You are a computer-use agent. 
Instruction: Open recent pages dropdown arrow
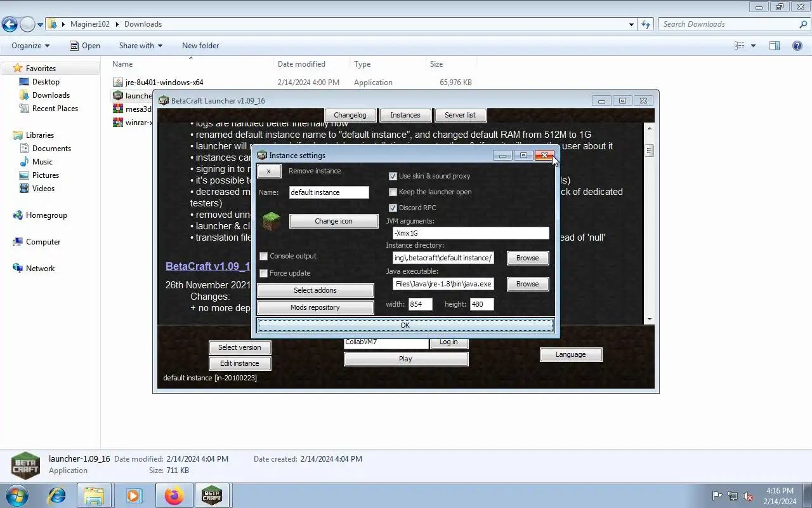click(40, 25)
